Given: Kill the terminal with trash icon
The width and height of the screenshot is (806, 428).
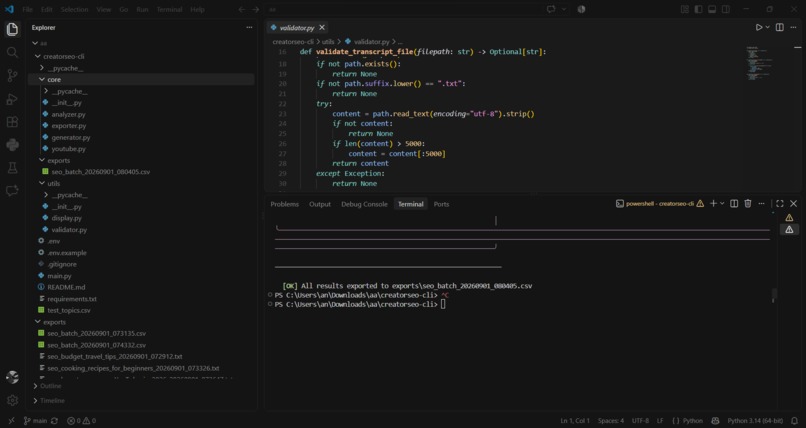Looking at the screenshot, I should pos(748,203).
